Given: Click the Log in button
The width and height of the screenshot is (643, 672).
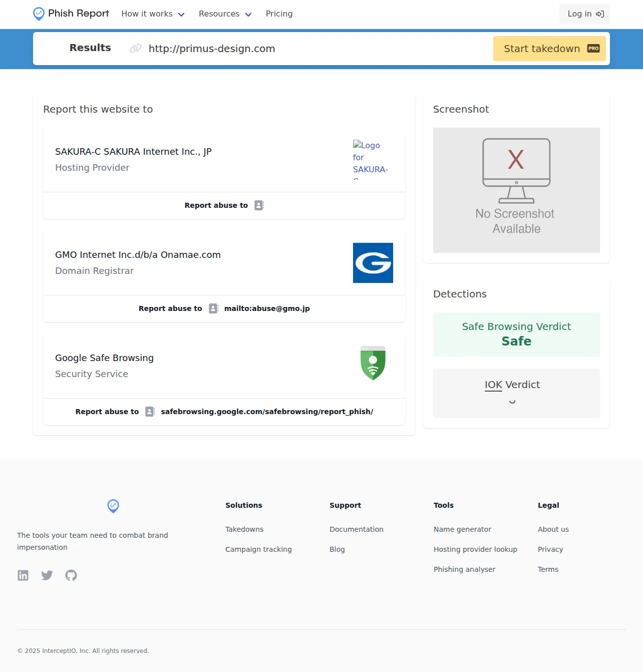Looking at the screenshot, I should click(x=585, y=14).
